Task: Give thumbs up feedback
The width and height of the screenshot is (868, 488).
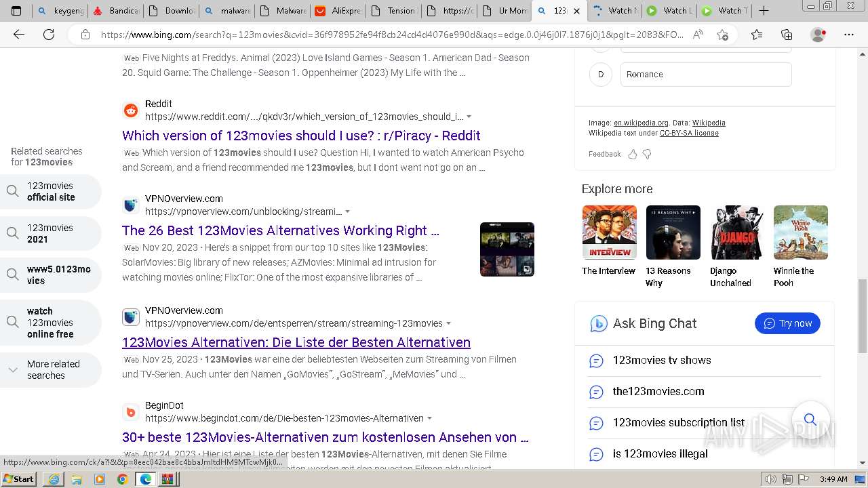Action: [632, 155]
